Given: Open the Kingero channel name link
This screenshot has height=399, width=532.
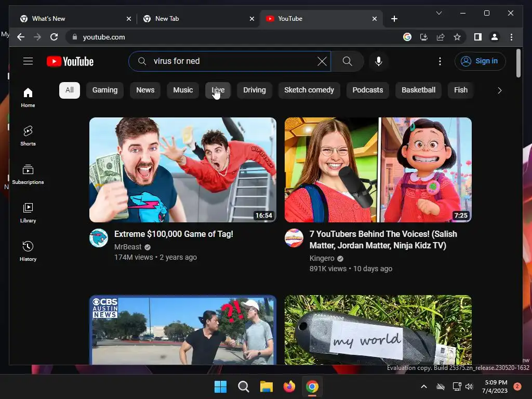Looking at the screenshot, I should pyautogui.click(x=322, y=259).
